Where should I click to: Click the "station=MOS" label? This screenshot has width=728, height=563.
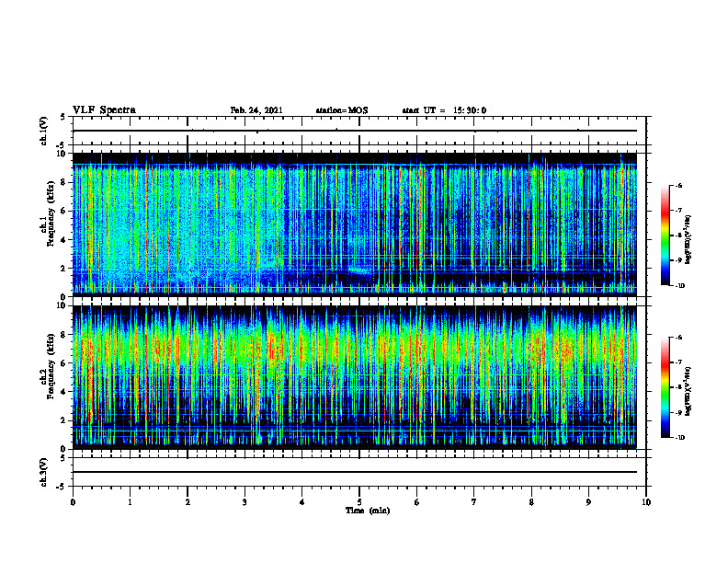(342, 110)
